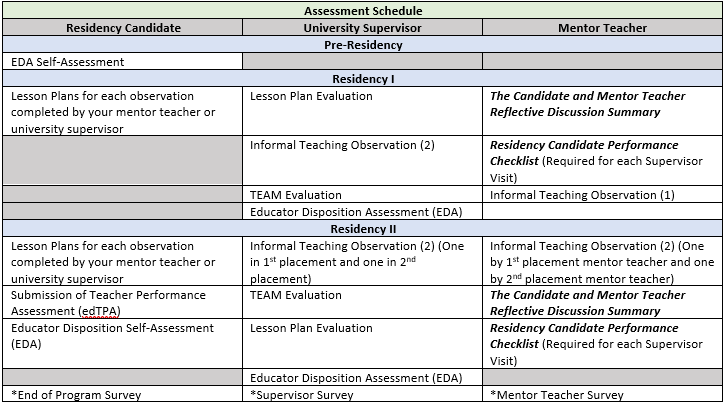Click the gray Pre-Residency University Supervisor cell
This screenshot has width=724, height=404.
pos(362,62)
